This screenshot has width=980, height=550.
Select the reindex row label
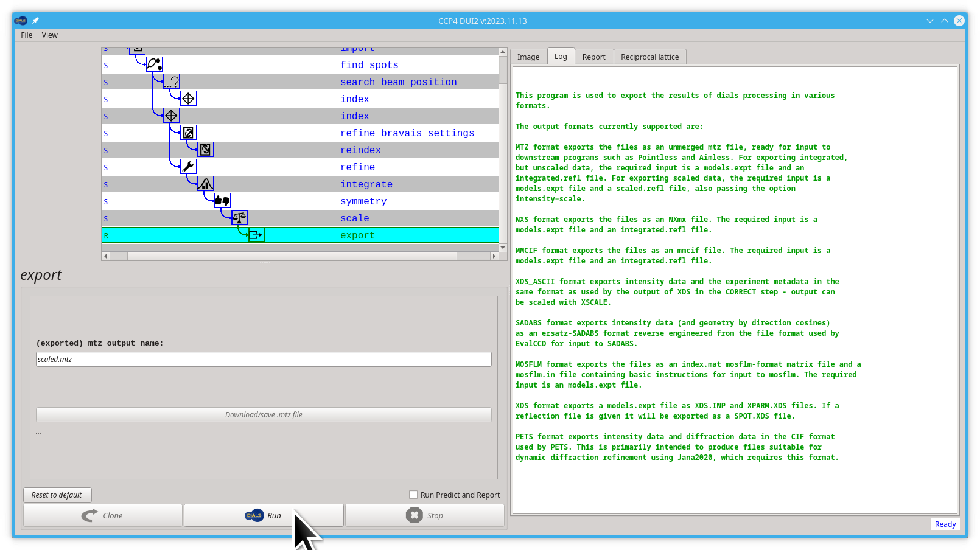click(x=361, y=150)
